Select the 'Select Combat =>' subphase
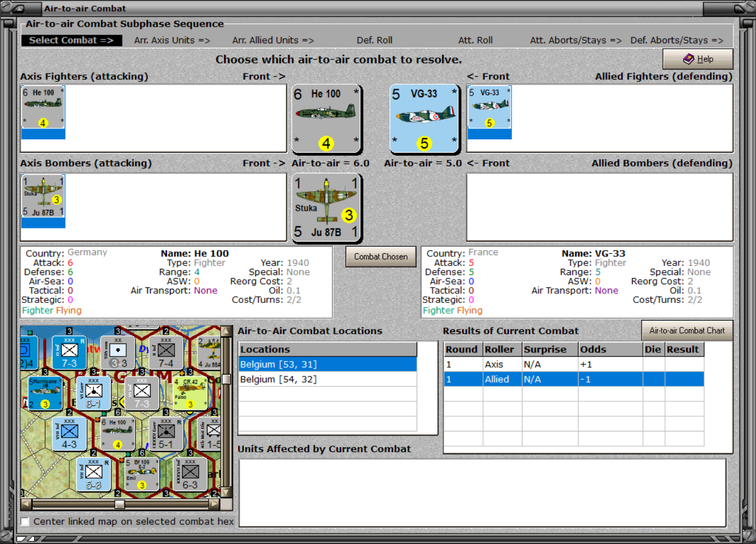The width and height of the screenshot is (756, 544). pyautogui.click(x=72, y=40)
